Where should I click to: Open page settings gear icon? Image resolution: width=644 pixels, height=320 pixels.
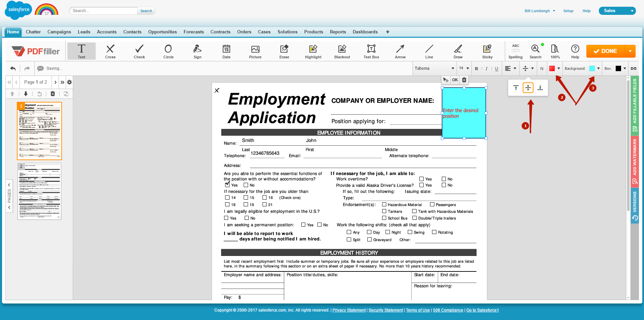point(69,82)
